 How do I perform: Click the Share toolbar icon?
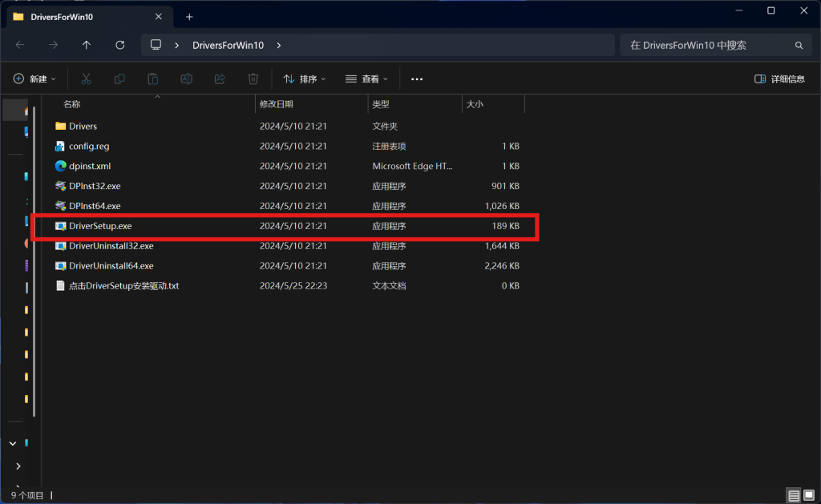[220, 79]
